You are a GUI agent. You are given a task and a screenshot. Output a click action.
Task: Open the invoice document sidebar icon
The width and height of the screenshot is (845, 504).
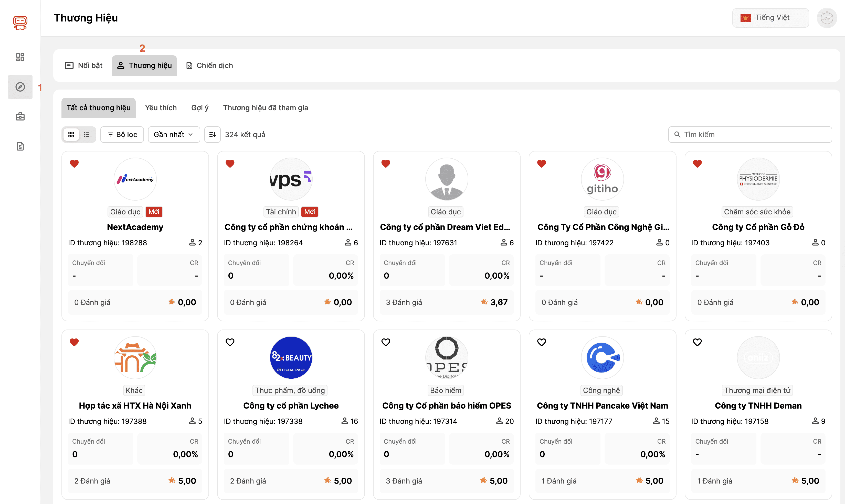[20, 146]
